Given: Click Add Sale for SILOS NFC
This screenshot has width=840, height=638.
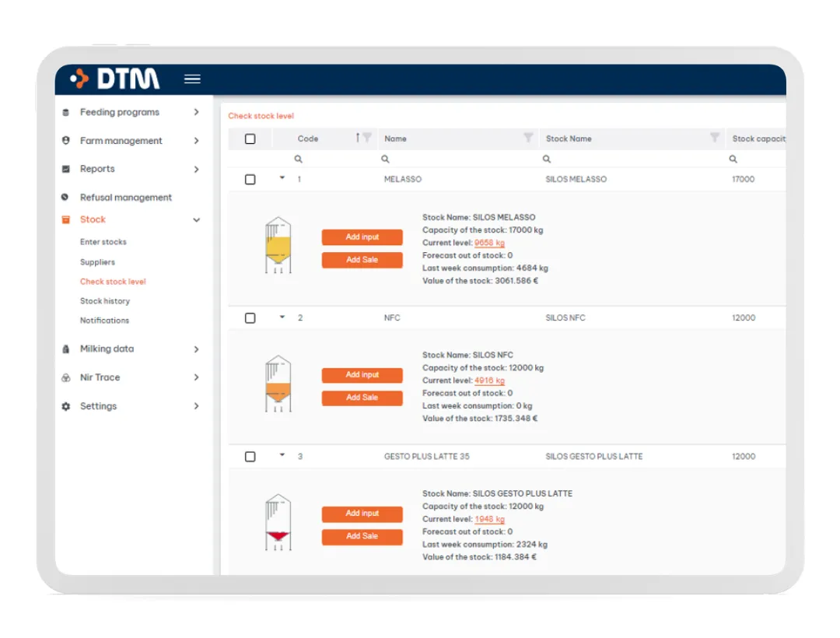Looking at the screenshot, I should [362, 398].
